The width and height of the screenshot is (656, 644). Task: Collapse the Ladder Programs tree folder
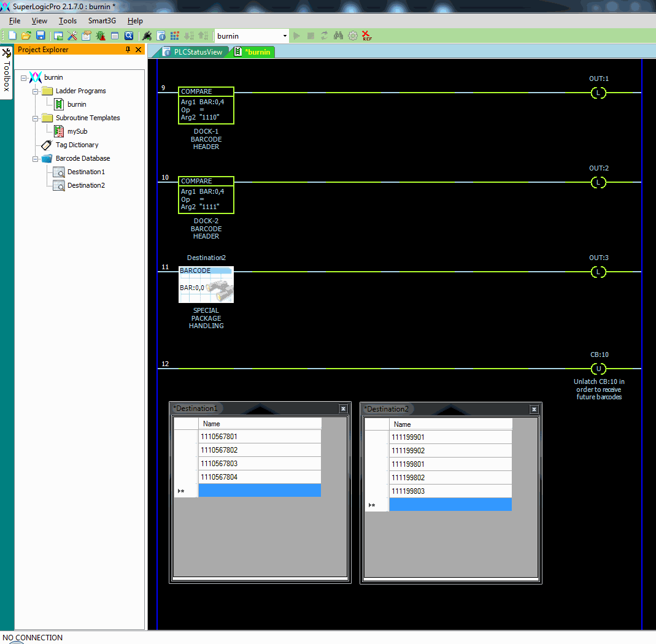point(35,91)
